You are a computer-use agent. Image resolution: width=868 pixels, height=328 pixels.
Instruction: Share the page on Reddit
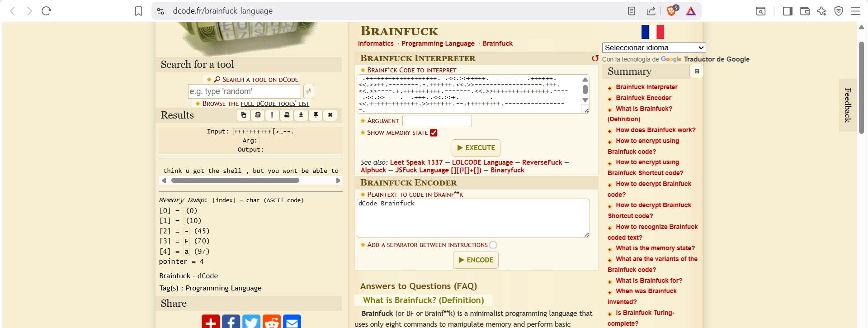coord(272,322)
